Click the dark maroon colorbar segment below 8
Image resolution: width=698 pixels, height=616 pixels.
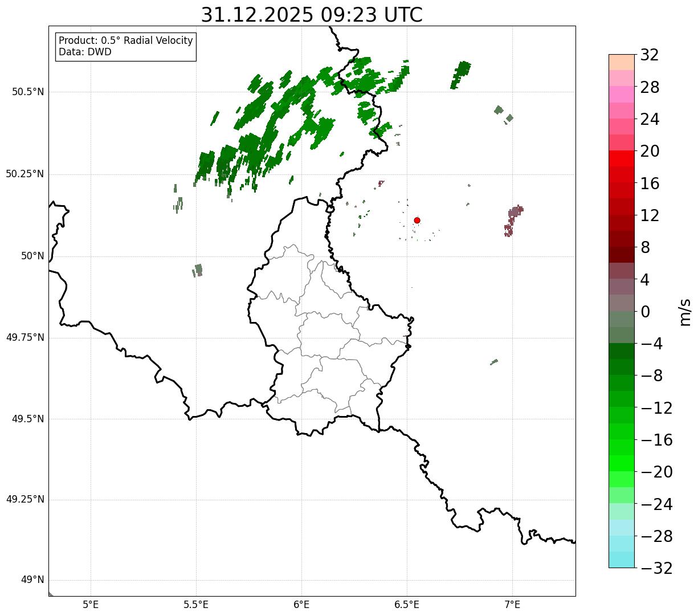[x=622, y=255]
